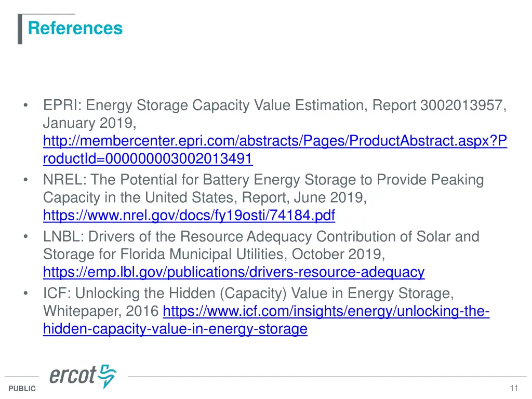Click the teal swoosh emblem beside ercot text
The height and width of the screenshot is (399, 532).
(x=108, y=376)
